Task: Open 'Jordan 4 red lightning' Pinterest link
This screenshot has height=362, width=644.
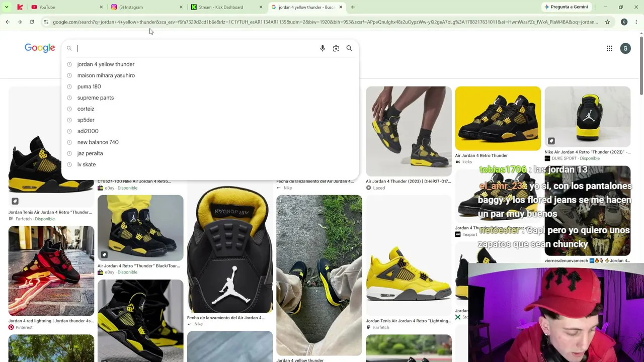Action: tap(51, 321)
